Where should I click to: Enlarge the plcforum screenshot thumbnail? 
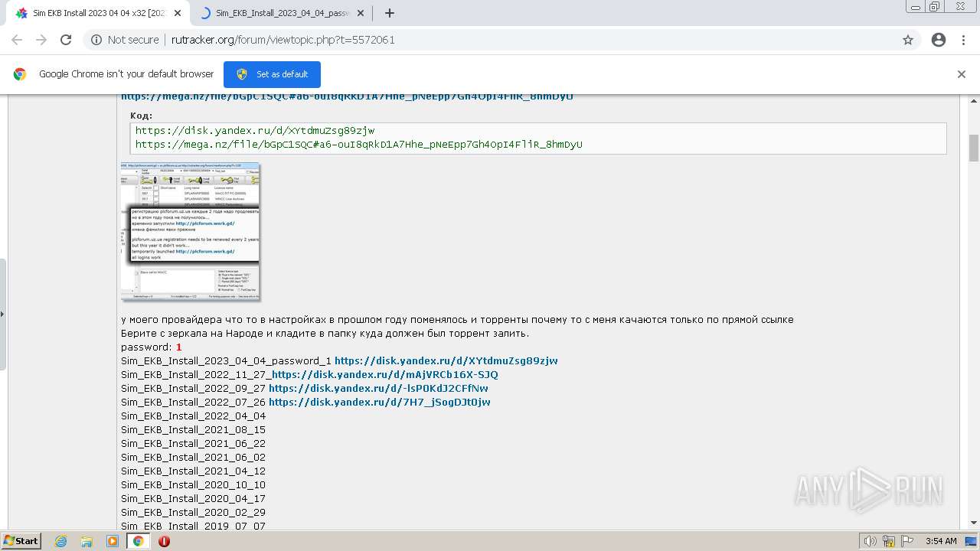[x=191, y=232]
